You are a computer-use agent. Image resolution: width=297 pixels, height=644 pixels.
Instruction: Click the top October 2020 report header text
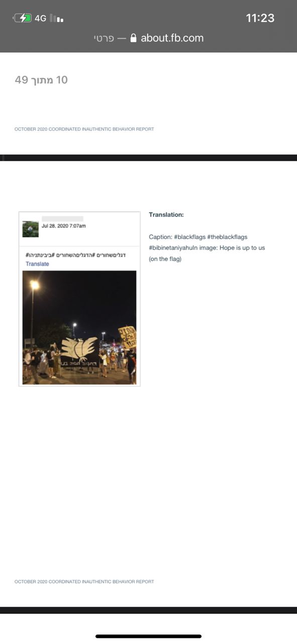tap(84, 129)
